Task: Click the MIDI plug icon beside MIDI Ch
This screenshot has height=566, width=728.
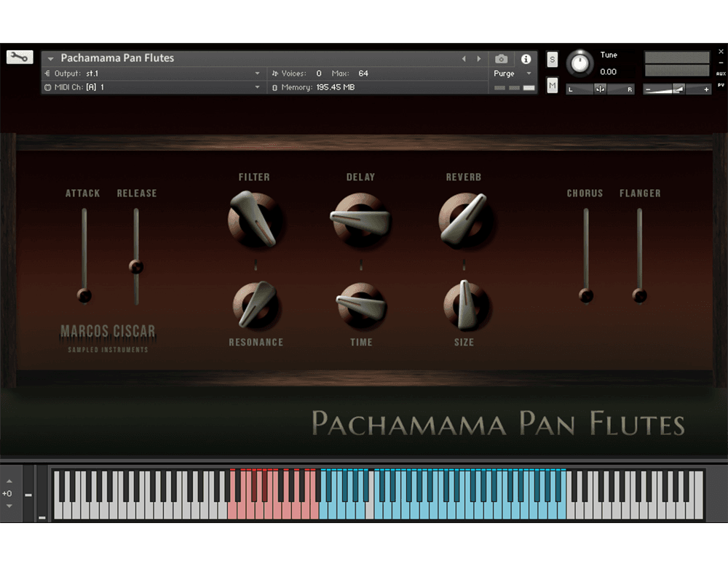Action: (47, 87)
